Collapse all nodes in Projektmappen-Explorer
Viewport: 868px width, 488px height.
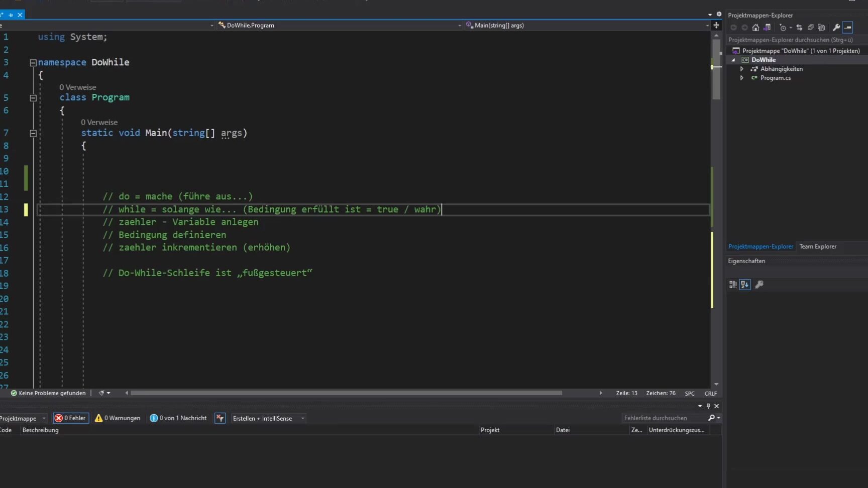tap(810, 28)
